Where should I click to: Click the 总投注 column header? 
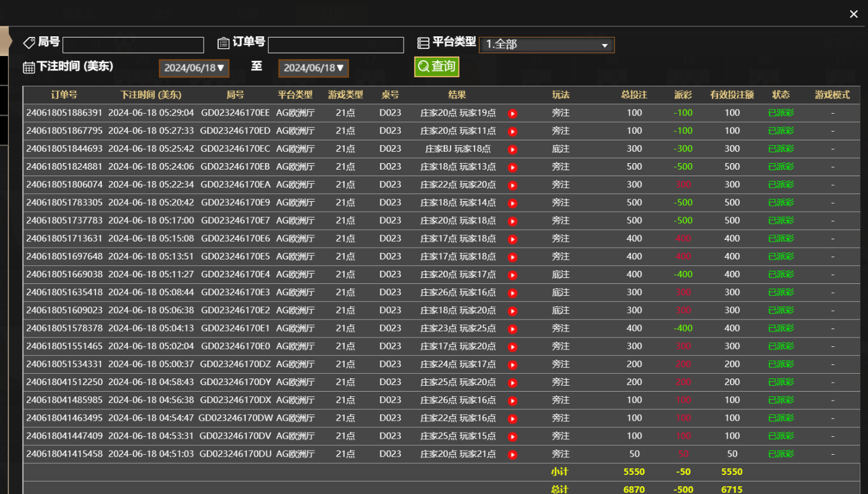[x=634, y=95]
